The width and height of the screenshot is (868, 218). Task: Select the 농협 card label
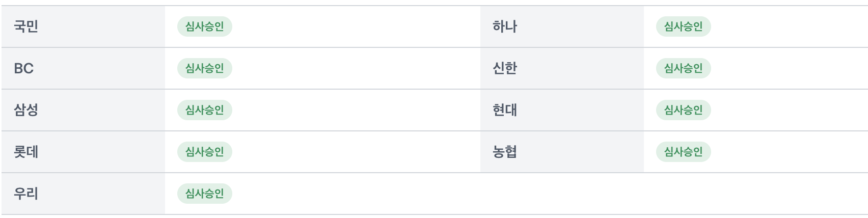(x=505, y=152)
